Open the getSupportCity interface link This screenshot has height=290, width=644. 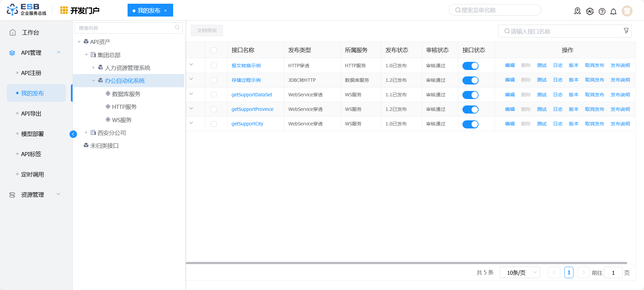point(247,124)
